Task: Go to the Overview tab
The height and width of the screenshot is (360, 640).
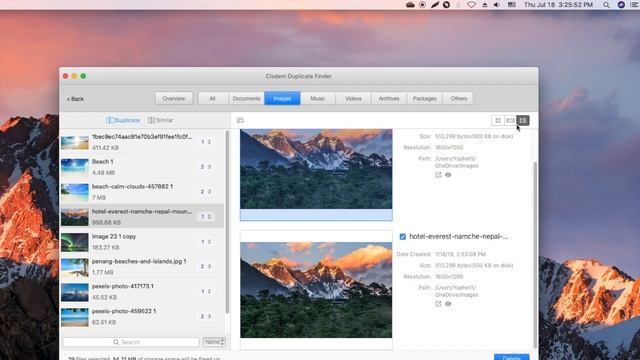Action: pos(174,98)
